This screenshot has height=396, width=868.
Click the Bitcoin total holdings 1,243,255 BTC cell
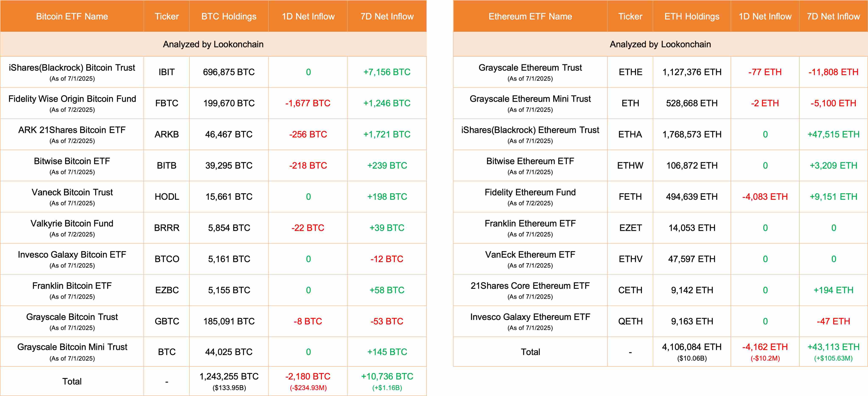[229, 381]
